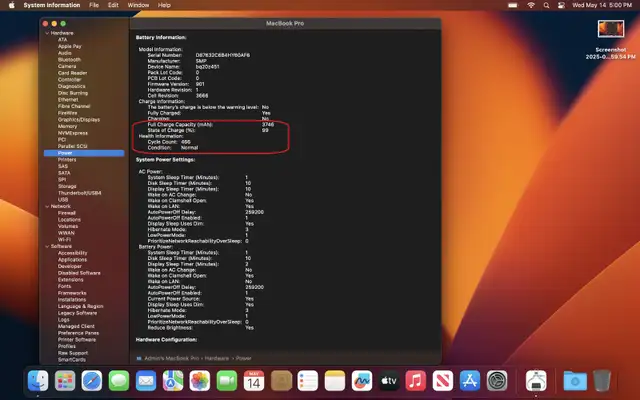Select Language & Region in sidebar
The width and height of the screenshot is (640, 400).
point(80,306)
